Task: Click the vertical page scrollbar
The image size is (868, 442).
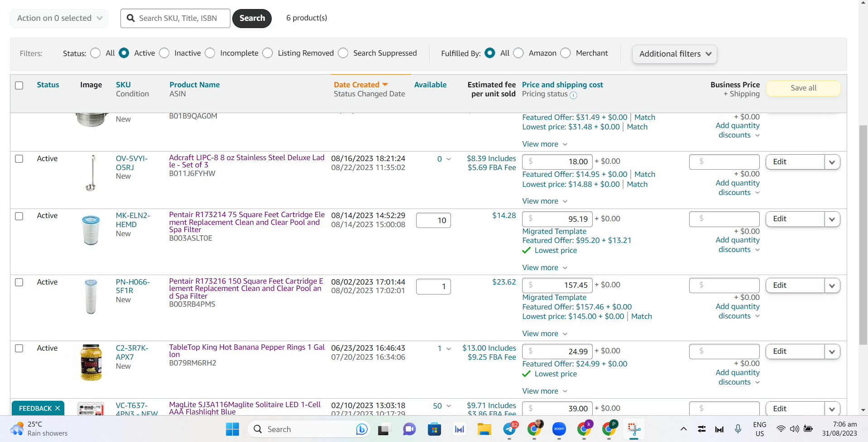Action: pos(863,234)
